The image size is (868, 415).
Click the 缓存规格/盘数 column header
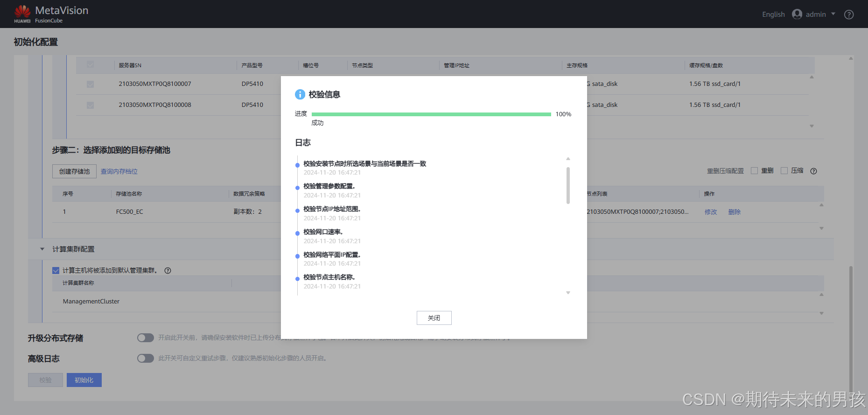click(706, 65)
